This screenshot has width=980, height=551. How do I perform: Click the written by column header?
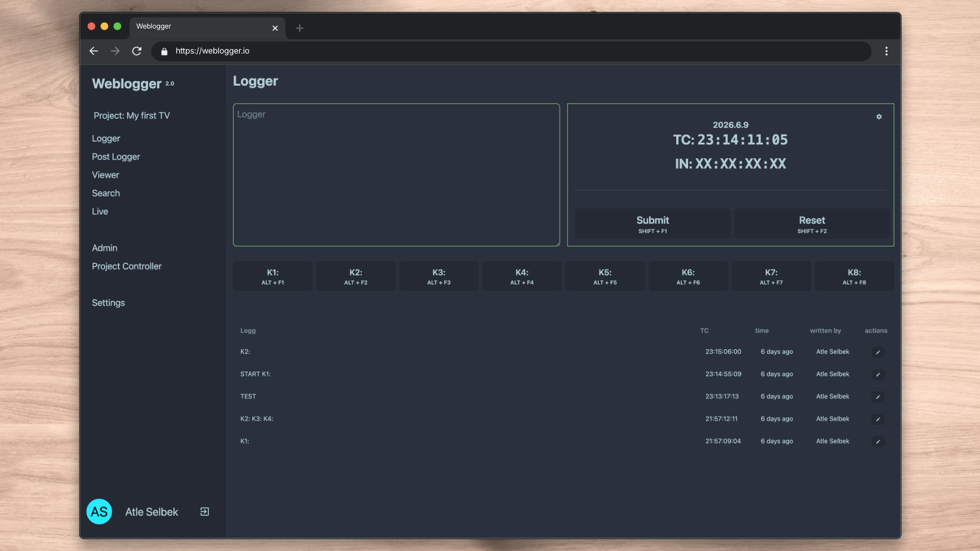click(825, 331)
